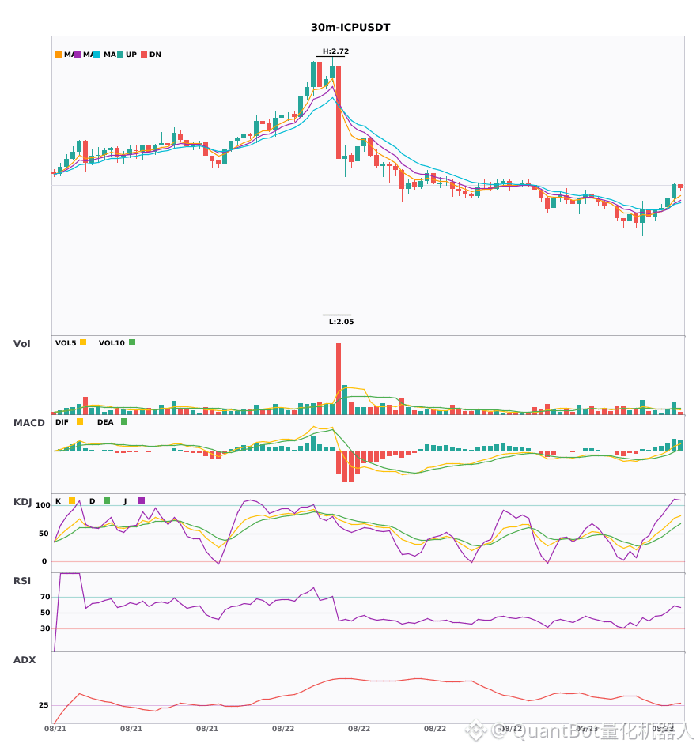700x751 pixels.
Task: Click the 70 axis value in RSI panel
Action: coord(45,597)
